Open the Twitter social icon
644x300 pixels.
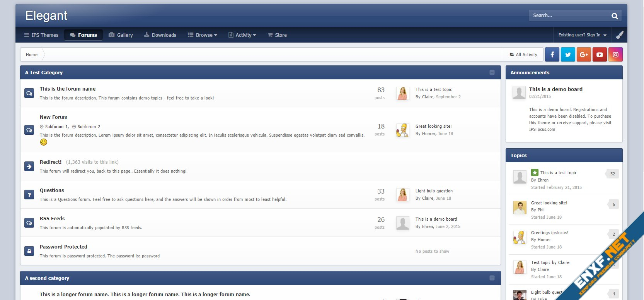click(568, 55)
